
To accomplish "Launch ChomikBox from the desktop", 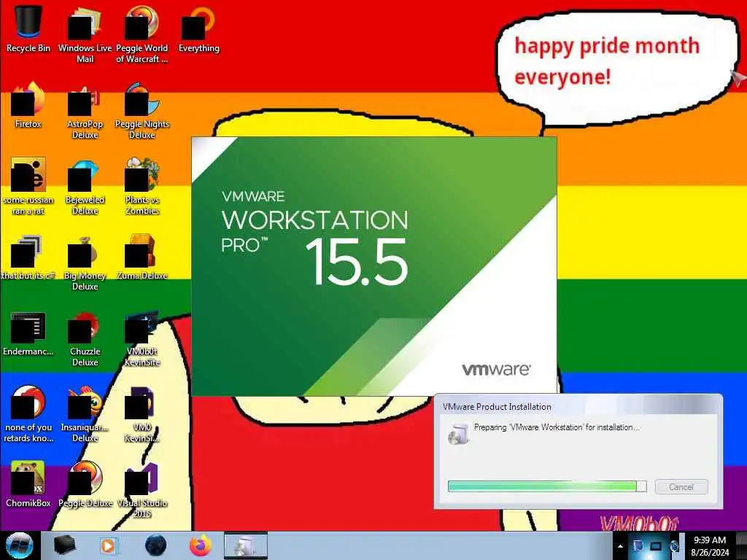I will point(28,483).
